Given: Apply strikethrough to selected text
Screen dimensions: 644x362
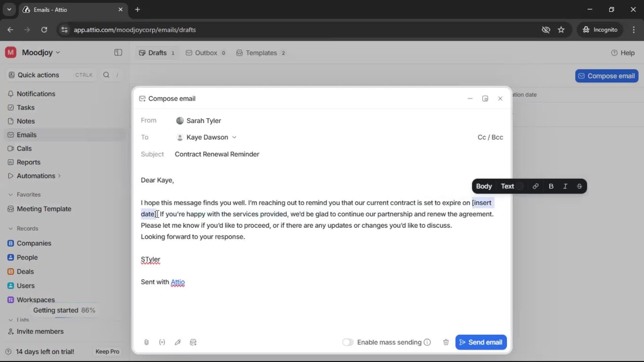Looking at the screenshot, I should click(x=580, y=186).
